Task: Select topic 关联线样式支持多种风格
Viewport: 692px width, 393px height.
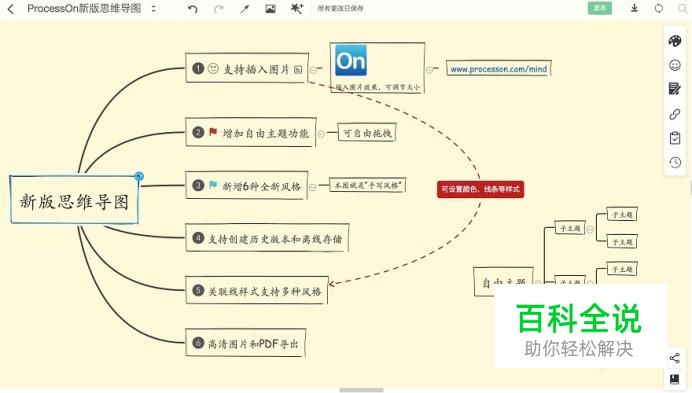Action: [256, 291]
